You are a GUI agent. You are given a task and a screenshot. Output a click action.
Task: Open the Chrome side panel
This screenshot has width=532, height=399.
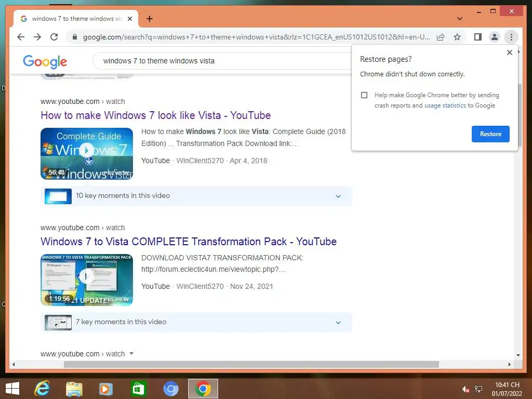pos(478,37)
